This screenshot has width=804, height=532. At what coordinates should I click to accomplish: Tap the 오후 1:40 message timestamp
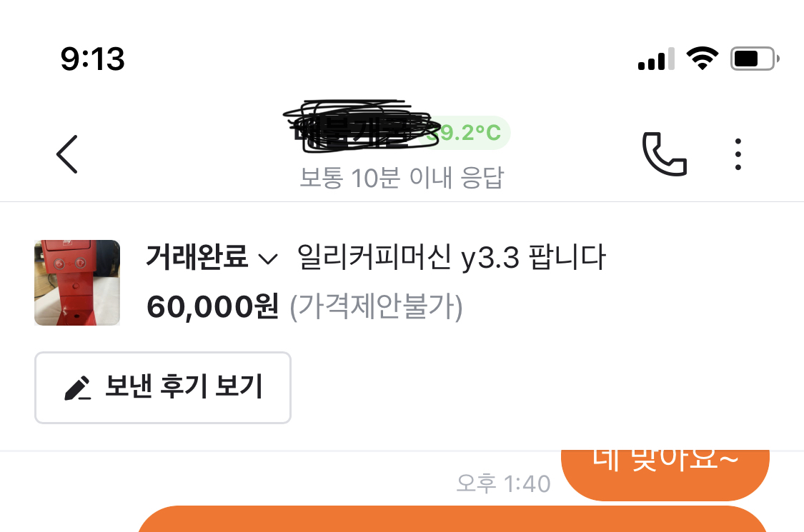[503, 483]
